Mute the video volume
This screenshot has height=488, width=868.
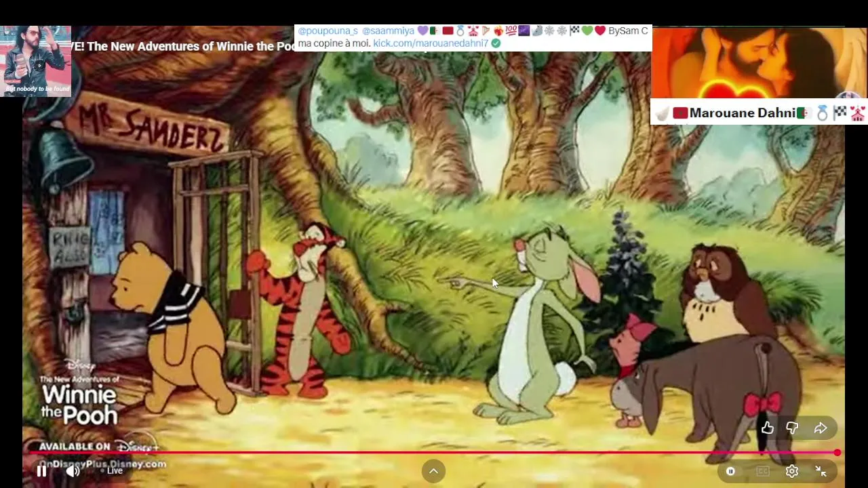click(73, 471)
